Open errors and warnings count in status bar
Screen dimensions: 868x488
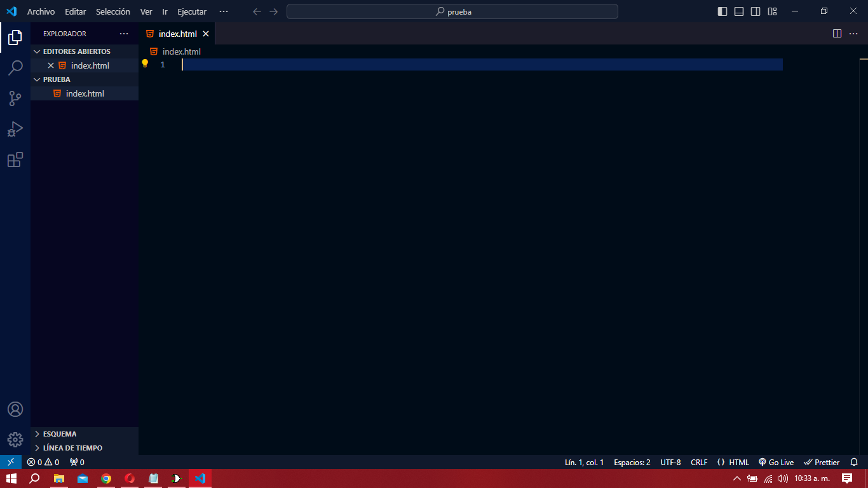pyautogui.click(x=43, y=462)
